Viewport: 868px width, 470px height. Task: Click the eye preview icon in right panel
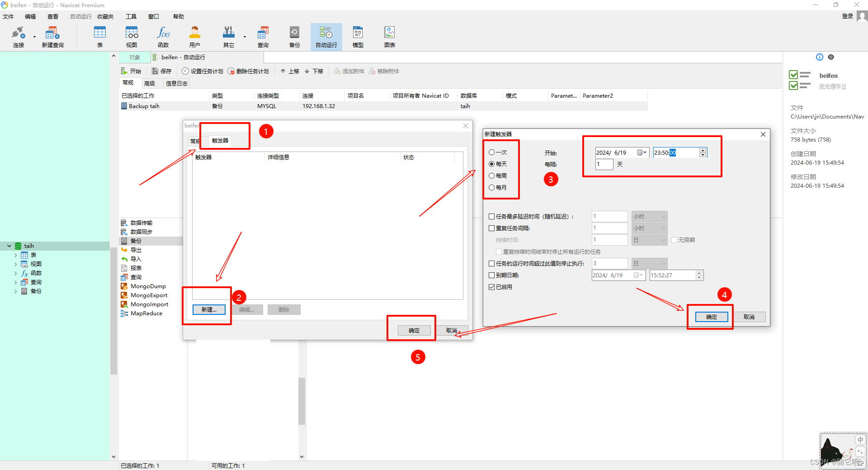click(831, 57)
